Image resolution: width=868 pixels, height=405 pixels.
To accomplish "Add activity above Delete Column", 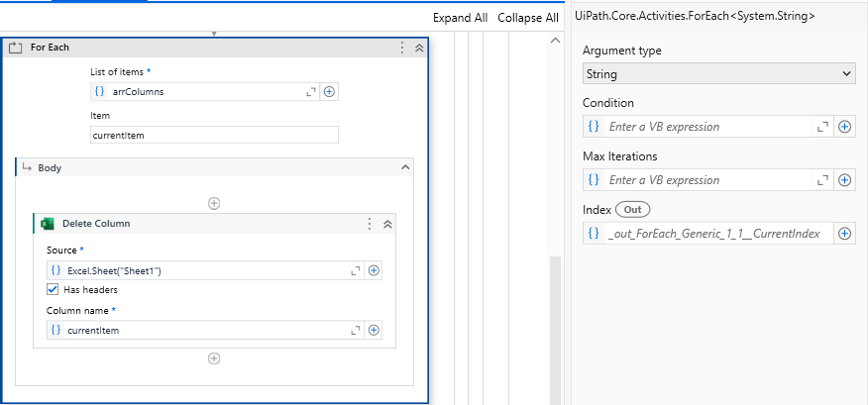I will (x=213, y=203).
